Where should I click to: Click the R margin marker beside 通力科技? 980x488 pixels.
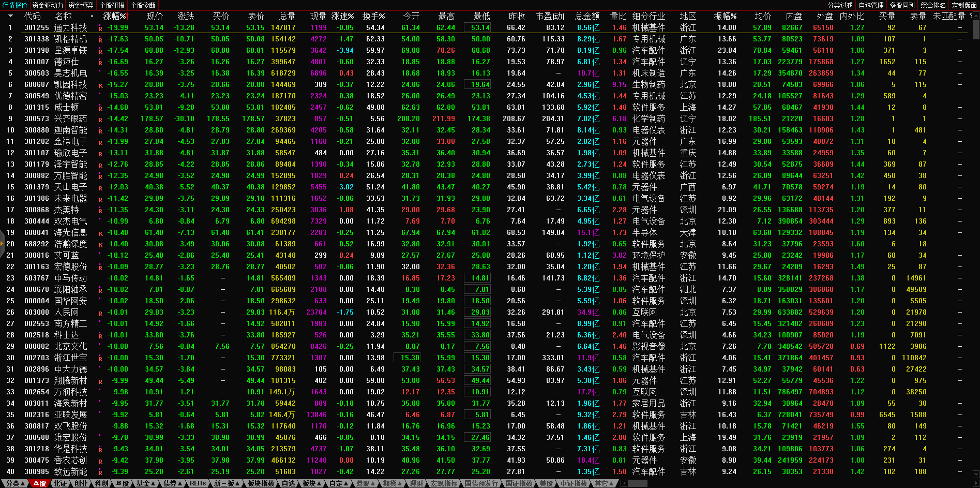pos(100,28)
